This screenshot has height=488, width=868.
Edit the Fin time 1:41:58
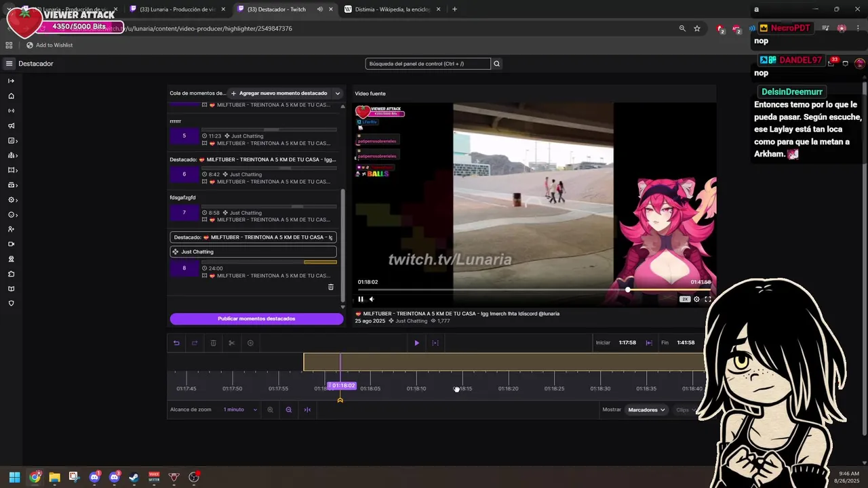click(686, 343)
